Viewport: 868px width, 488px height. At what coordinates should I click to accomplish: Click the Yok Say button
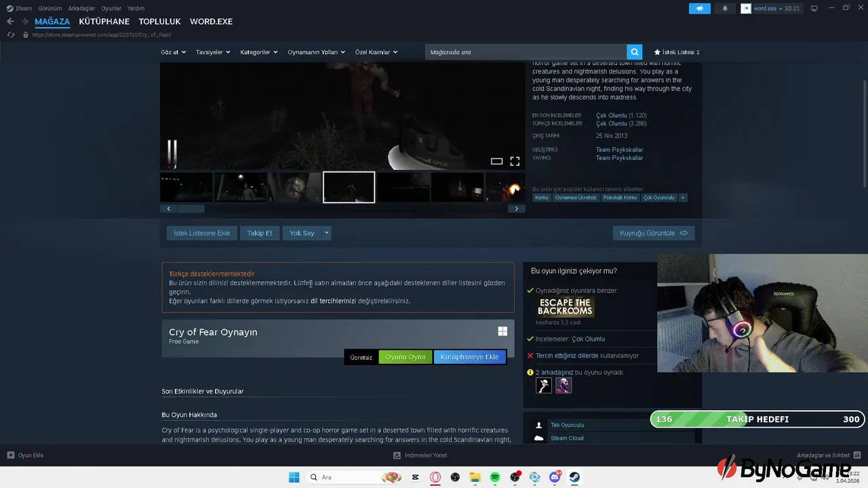pyautogui.click(x=302, y=233)
